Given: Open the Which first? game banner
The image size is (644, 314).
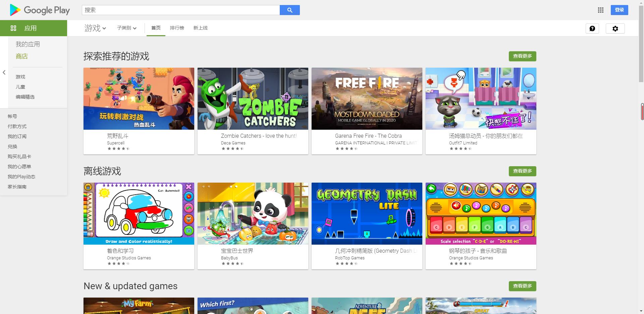Looking at the screenshot, I should 253,306.
